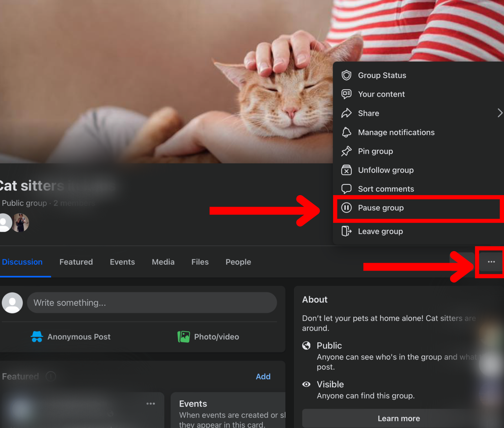
Task: Click the Manage notifications bell icon
Action: click(x=346, y=132)
